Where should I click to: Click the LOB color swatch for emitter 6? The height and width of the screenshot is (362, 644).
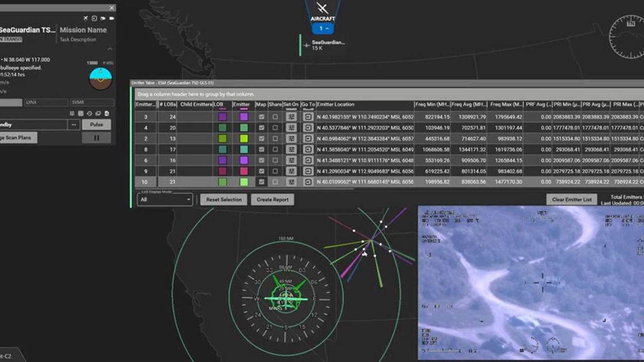pos(222,160)
